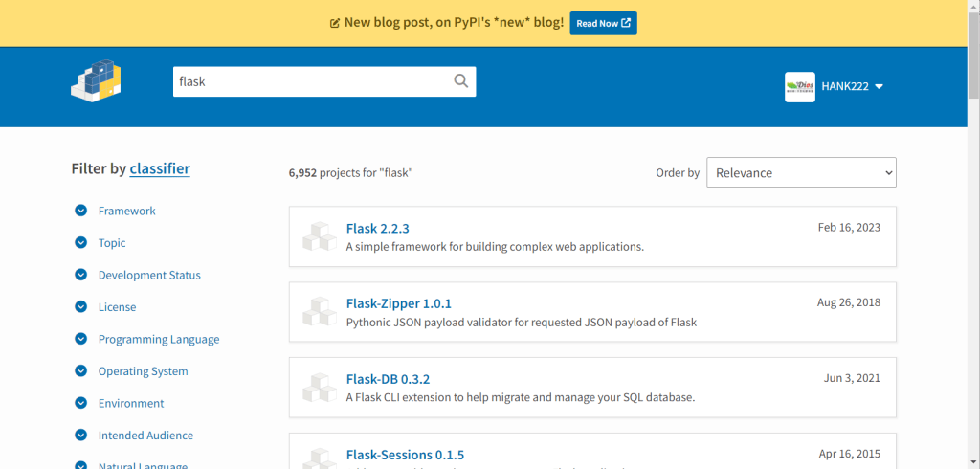980x469 pixels.
Task: Click the Flask-Zipper package cube icon
Action: pos(318,312)
